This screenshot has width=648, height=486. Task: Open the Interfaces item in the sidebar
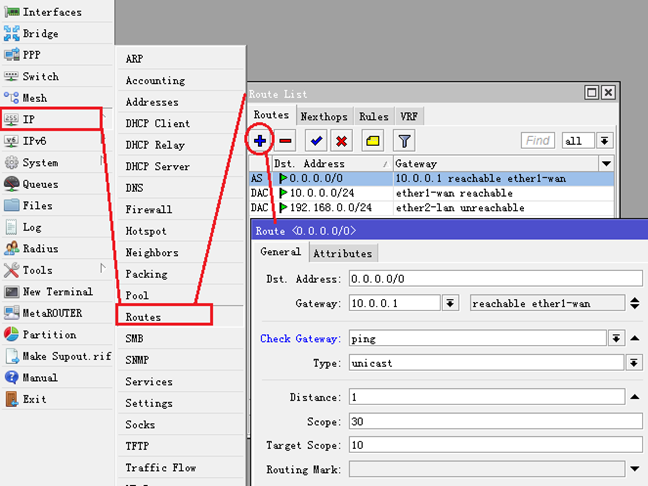(x=52, y=12)
